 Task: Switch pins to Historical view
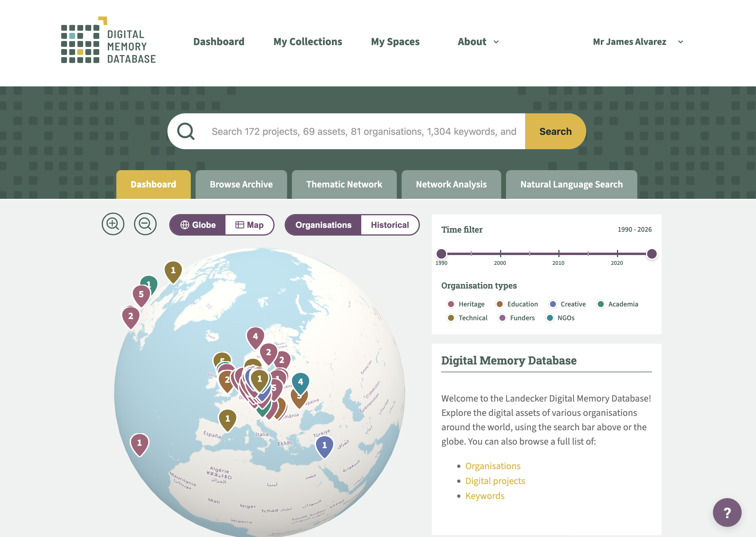(389, 225)
